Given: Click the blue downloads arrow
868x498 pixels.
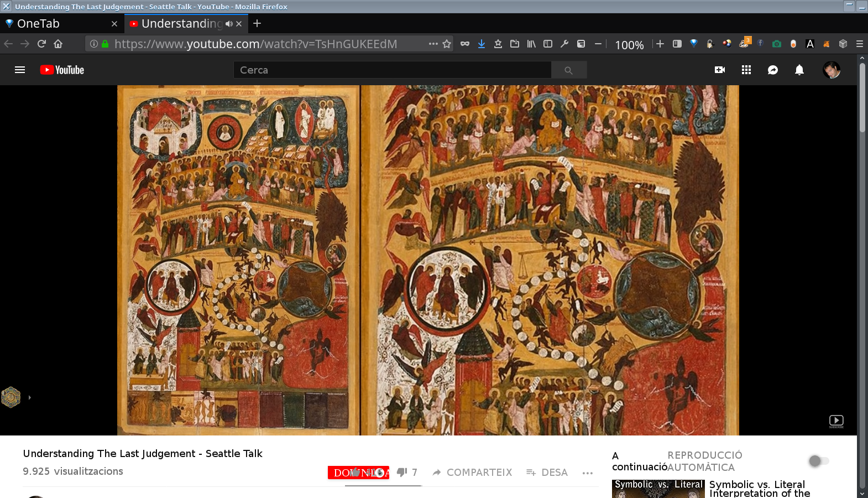Looking at the screenshot, I should 482,44.
